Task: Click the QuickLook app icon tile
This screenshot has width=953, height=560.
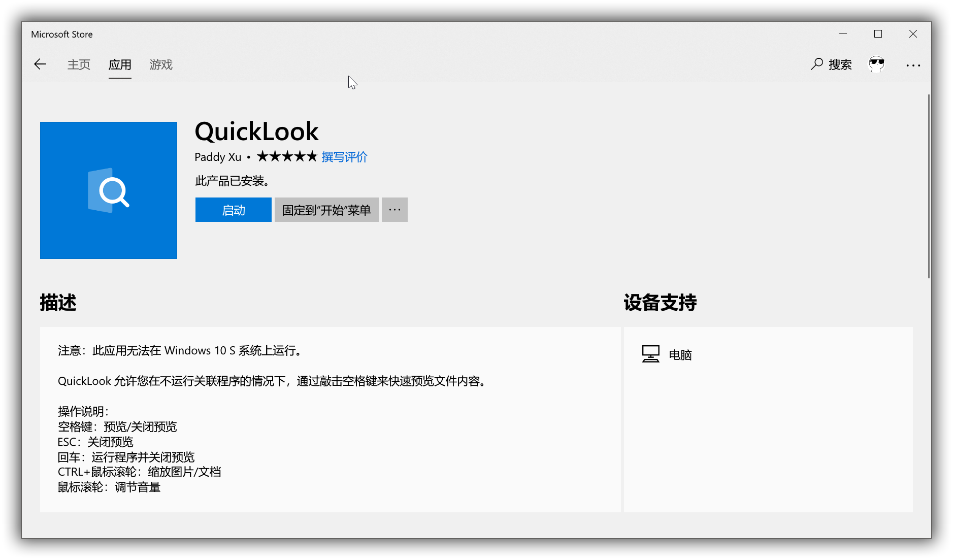Action: point(109,190)
